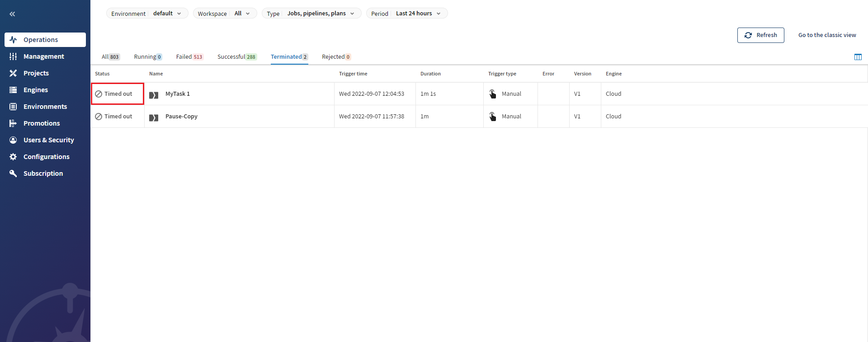
Task: Click the Manual trigger hand icon for MyTask 1
Action: click(493, 94)
